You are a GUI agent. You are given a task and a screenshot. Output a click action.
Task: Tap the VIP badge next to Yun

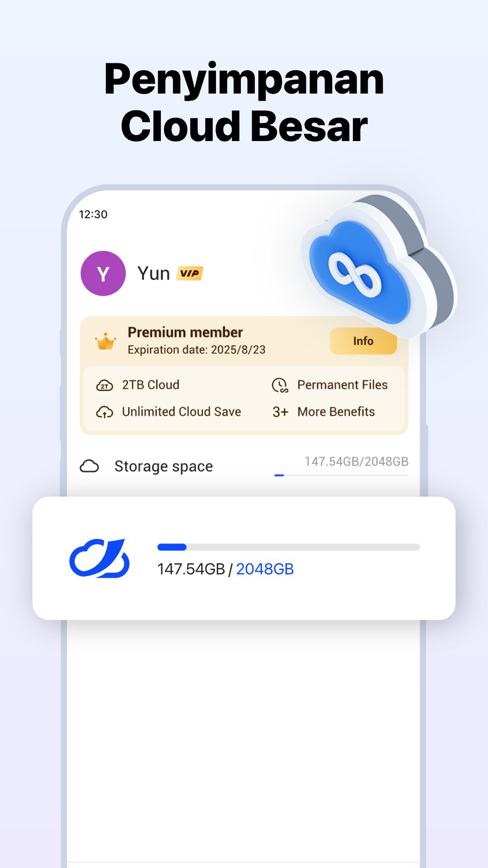(189, 274)
